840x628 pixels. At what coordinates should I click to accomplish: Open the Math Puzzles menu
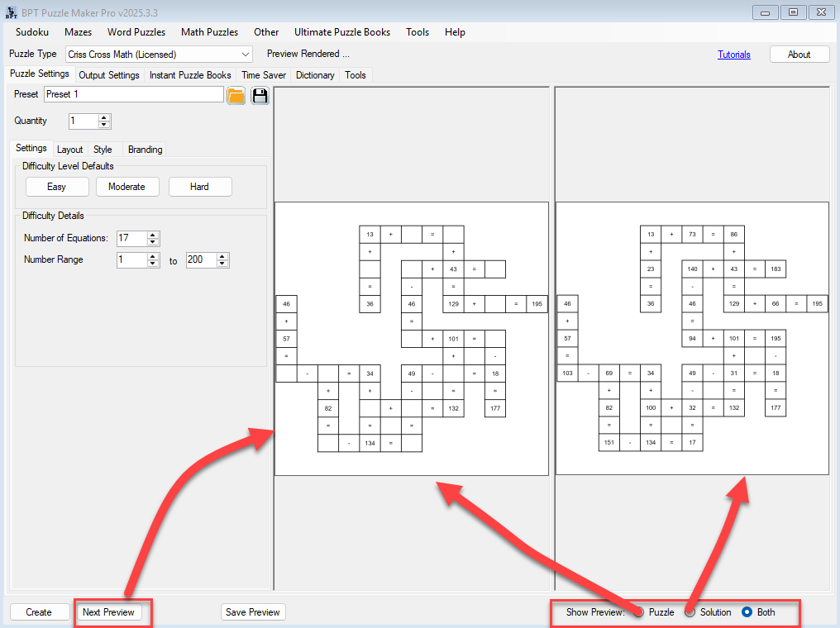tap(209, 32)
